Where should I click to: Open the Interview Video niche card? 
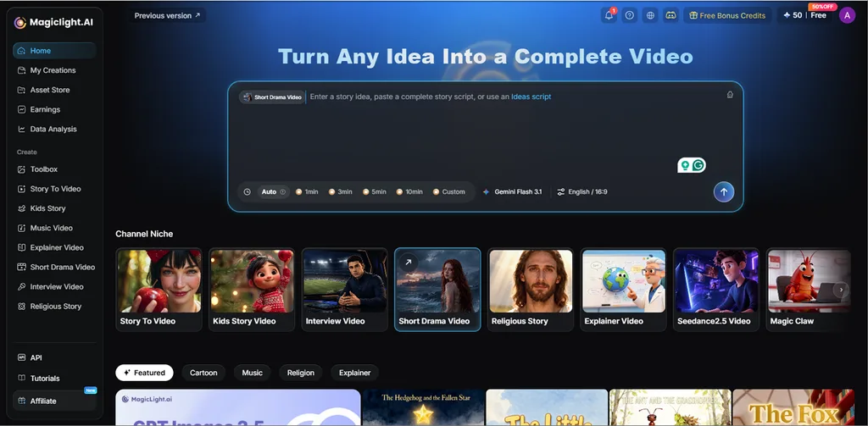(x=345, y=290)
